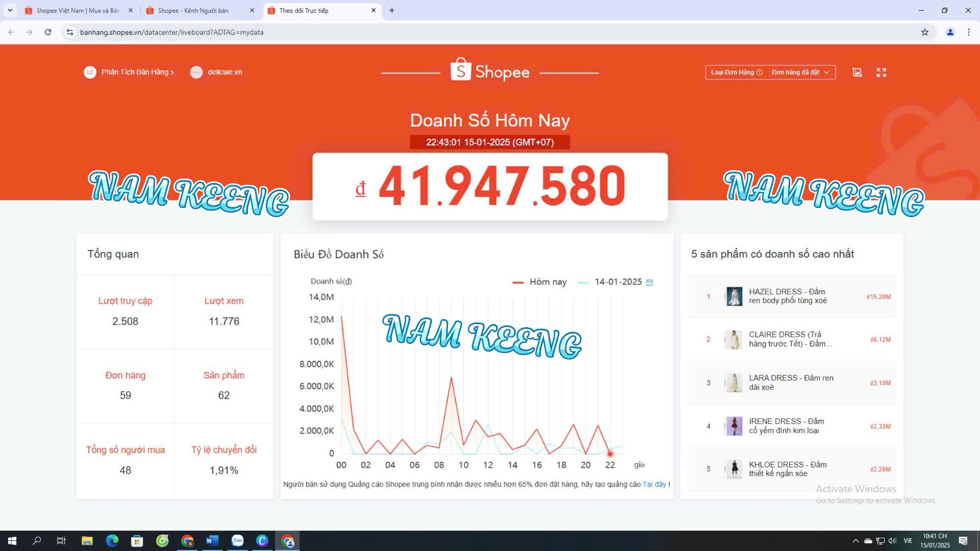This screenshot has width=980, height=551.
Task: Open the tab search chevron at top left
Action: [x=10, y=10]
